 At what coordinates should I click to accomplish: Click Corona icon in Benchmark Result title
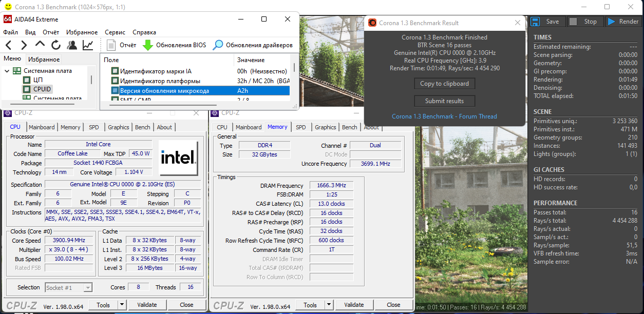coord(373,23)
